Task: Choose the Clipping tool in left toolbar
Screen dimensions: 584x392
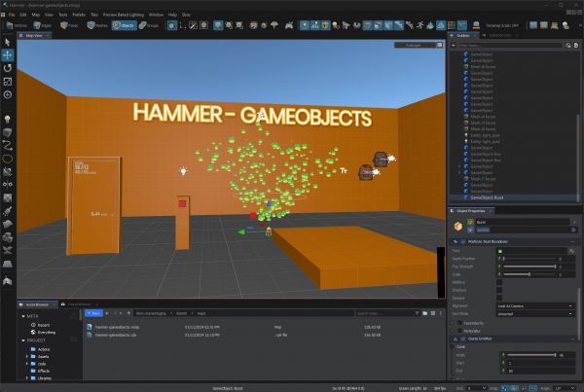Action: pyautogui.click(x=8, y=171)
